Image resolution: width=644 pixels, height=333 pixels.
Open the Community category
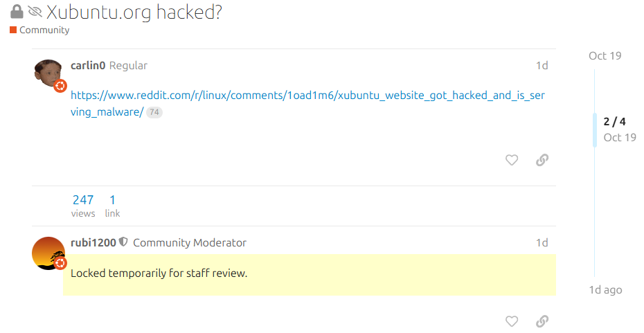click(44, 30)
